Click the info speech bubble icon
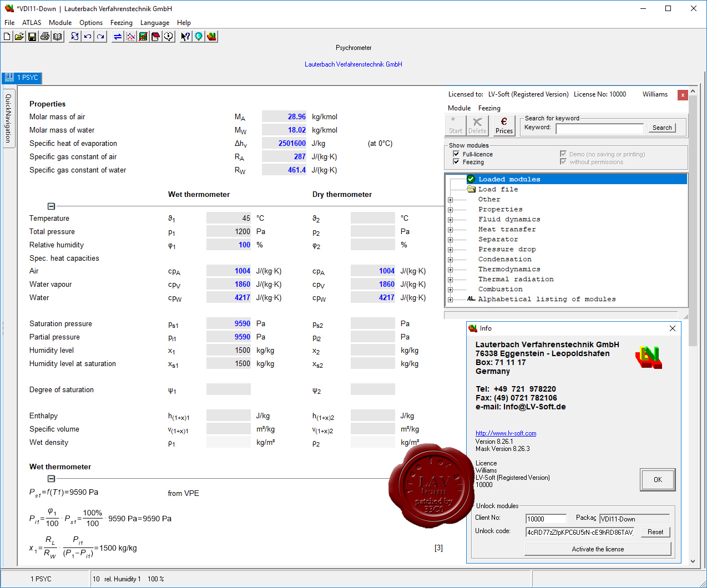The width and height of the screenshot is (707, 588). tap(169, 37)
